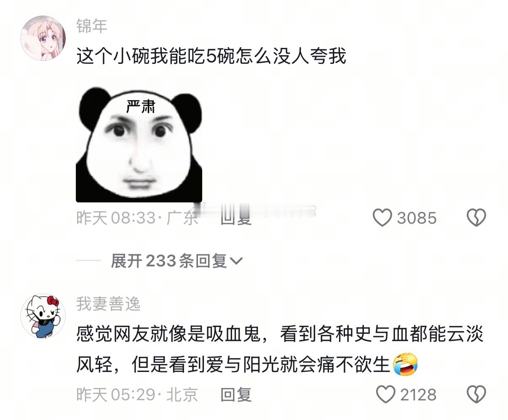Tap timestamp 昨天 05:29 · 北京
This screenshot has height=420, width=508.
[x=137, y=394]
